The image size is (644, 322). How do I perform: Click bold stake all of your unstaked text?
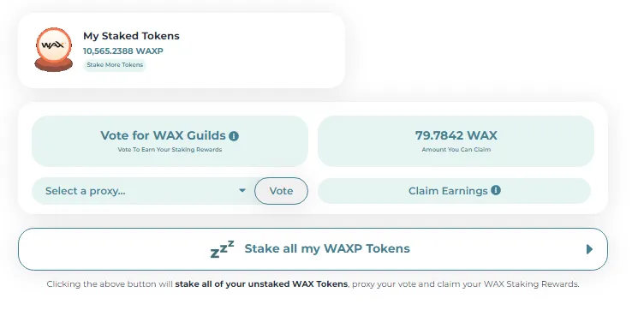[261, 284]
